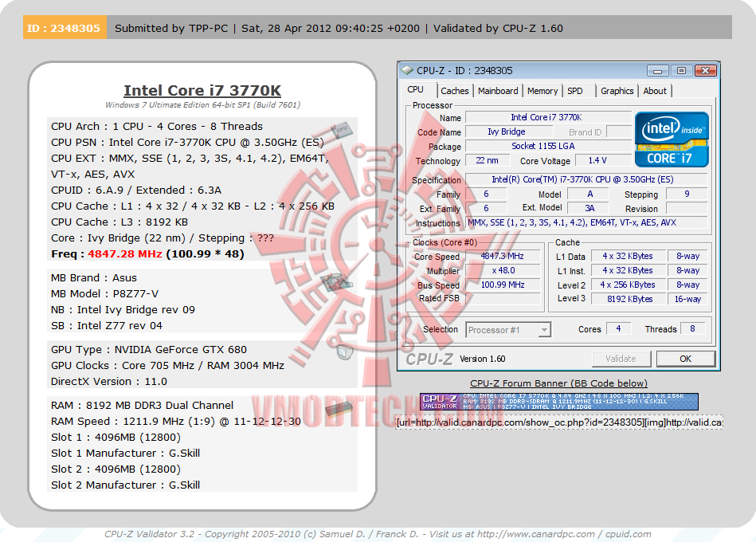Open the Processor #1 selection dropdown
Viewport: 756px width, 542px height.
(x=508, y=330)
